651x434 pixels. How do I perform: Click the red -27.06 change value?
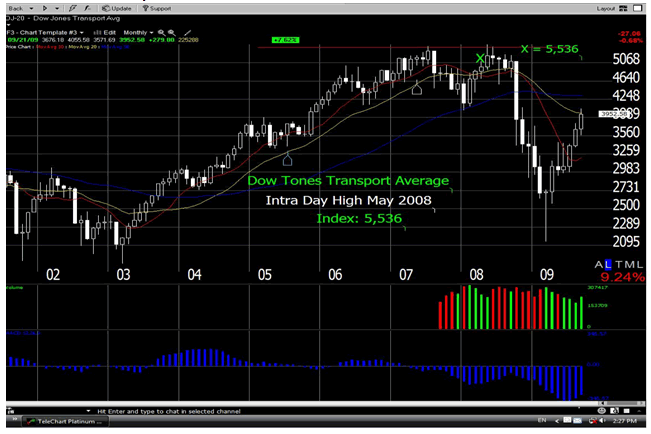click(629, 34)
